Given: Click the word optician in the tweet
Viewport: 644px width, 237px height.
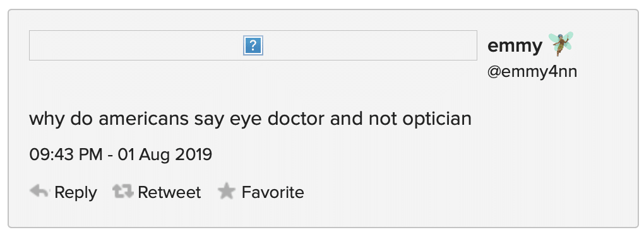Looking at the screenshot, I should [437, 119].
